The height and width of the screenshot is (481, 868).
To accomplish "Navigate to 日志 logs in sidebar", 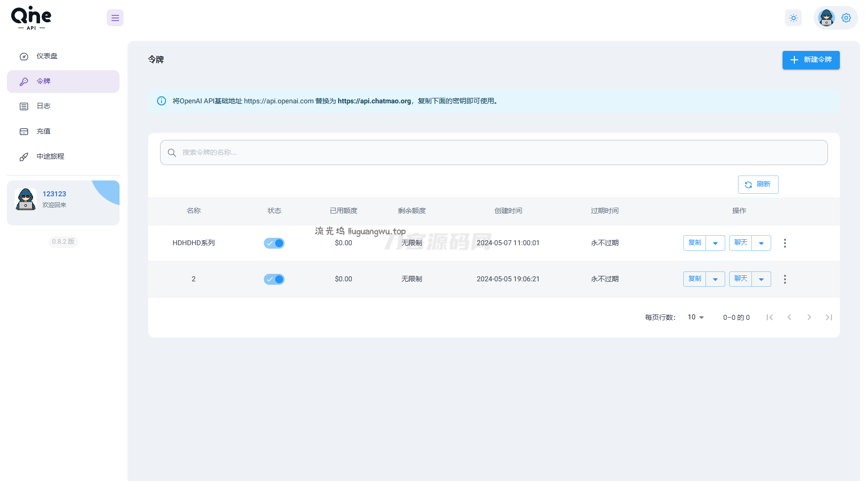I will (43, 106).
